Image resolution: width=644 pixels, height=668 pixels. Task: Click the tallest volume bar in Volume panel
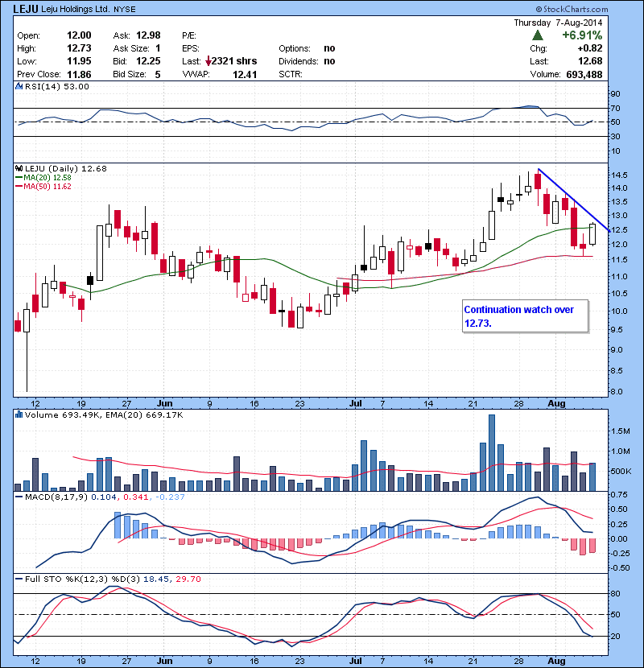point(492,452)
